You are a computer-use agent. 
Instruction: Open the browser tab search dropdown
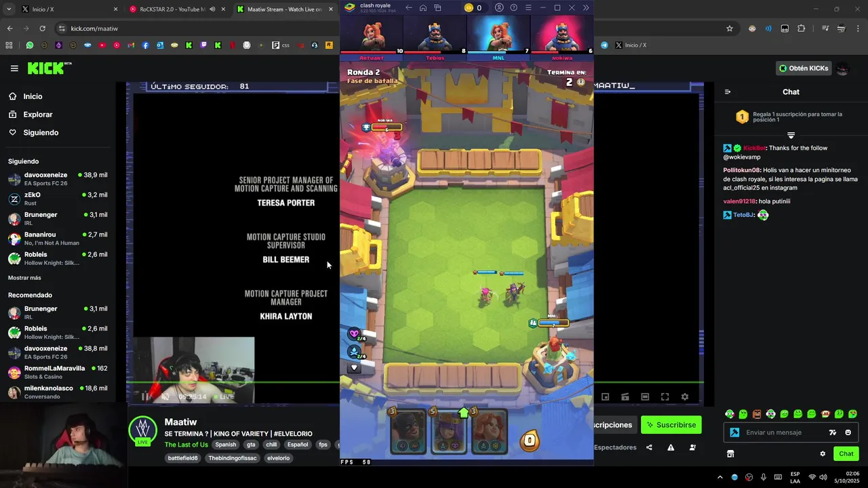pyautogui.click(x=7, y=9)
